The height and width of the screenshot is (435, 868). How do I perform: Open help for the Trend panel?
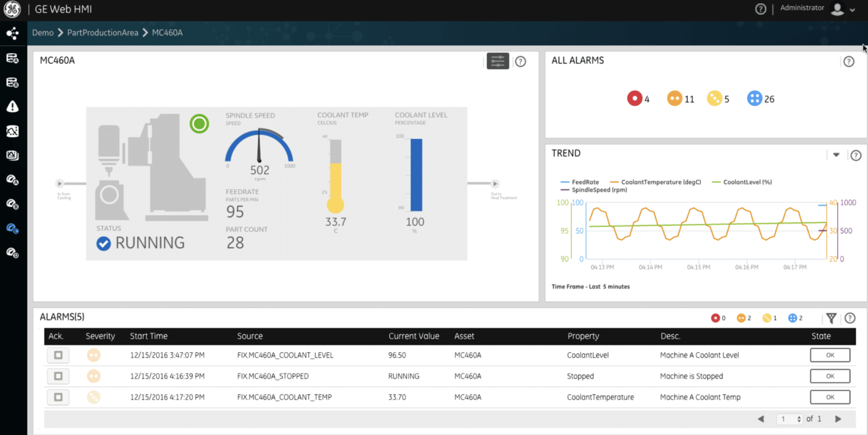coord(855,156)
